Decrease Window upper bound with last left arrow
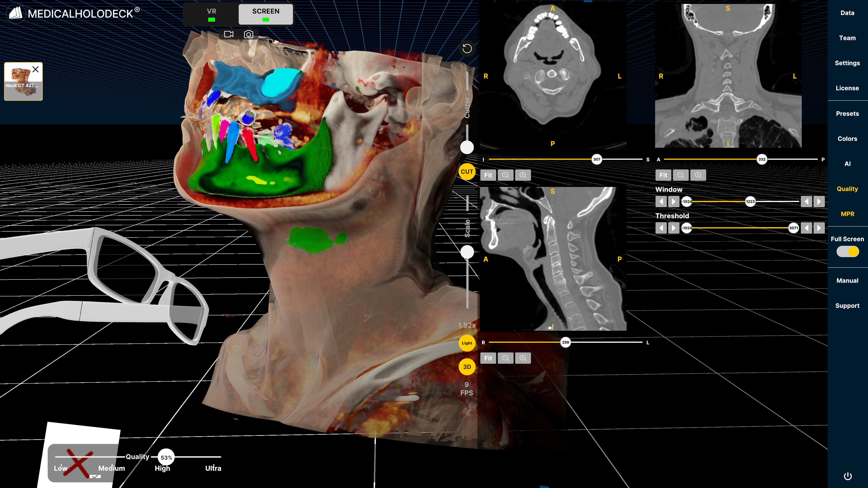The height and width of the screenshot is (488, 868). pyautogui.click(x=806, y=201)
